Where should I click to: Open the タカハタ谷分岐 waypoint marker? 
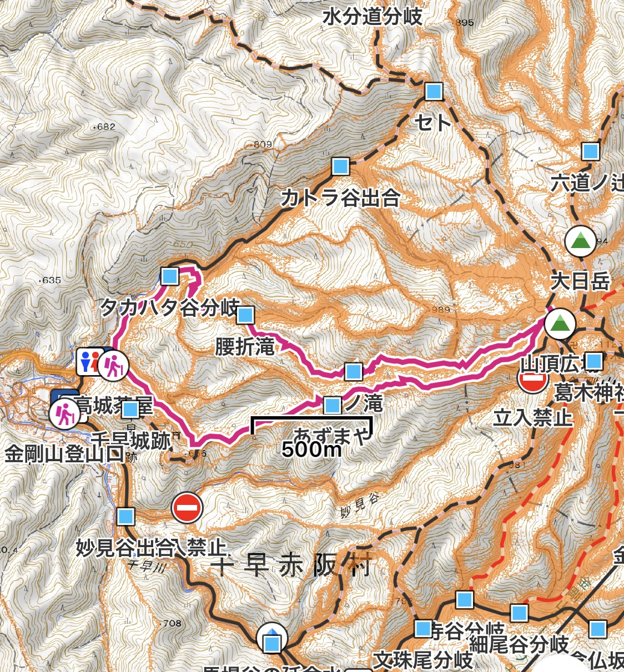tap(169, 275)
